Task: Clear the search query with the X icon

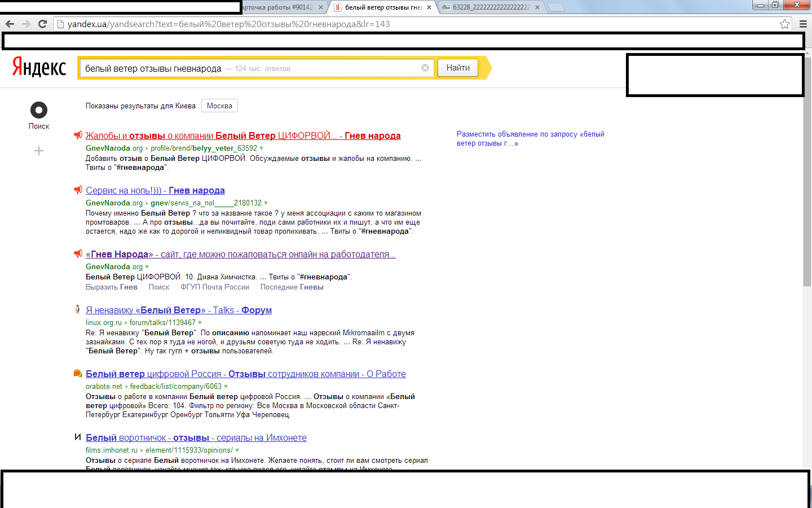Action: click(x=425, y=68)
